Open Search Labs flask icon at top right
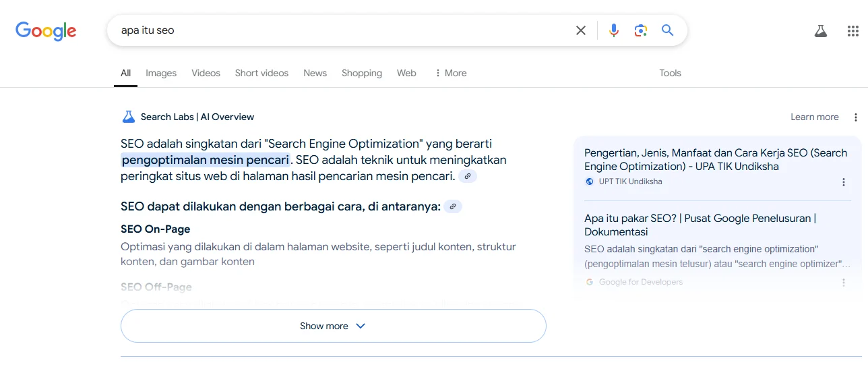Screen dimensions: 868x369 click(x=820, y=30)
